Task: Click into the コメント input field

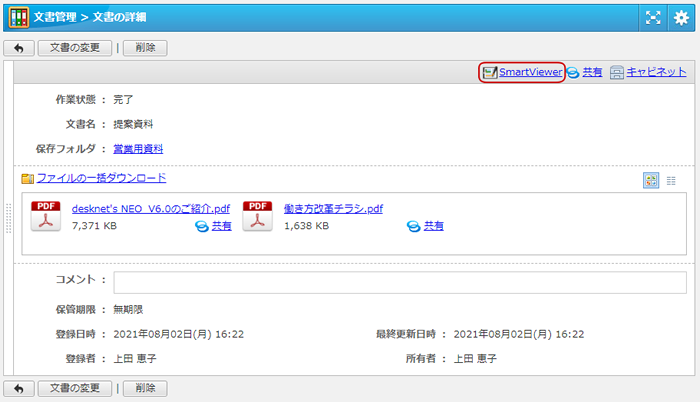Action: pos(400,281)
